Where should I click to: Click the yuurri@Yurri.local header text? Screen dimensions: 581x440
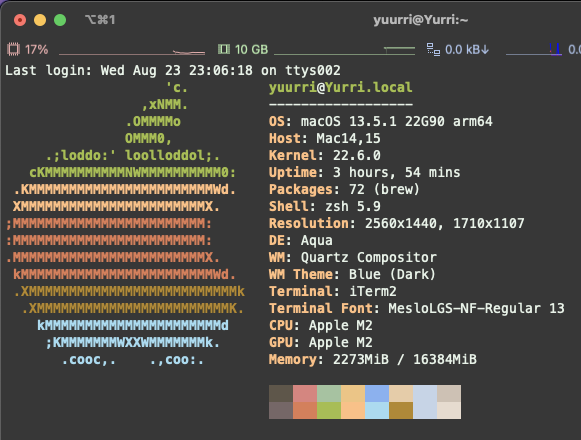click(x=341, y=87)
